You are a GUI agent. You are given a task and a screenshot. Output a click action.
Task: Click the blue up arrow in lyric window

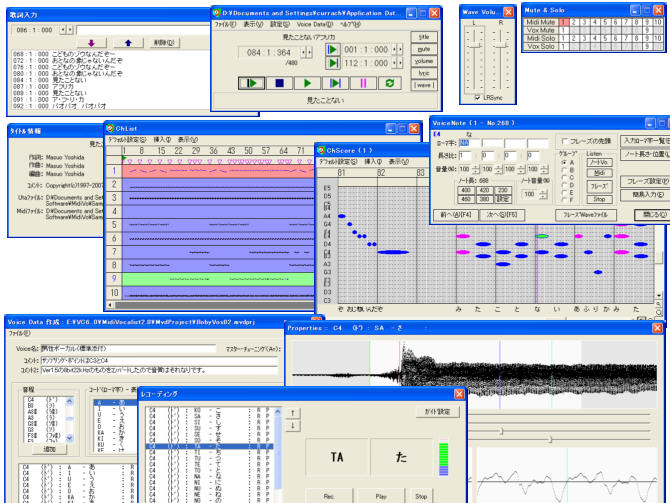[x=128, y=43]
